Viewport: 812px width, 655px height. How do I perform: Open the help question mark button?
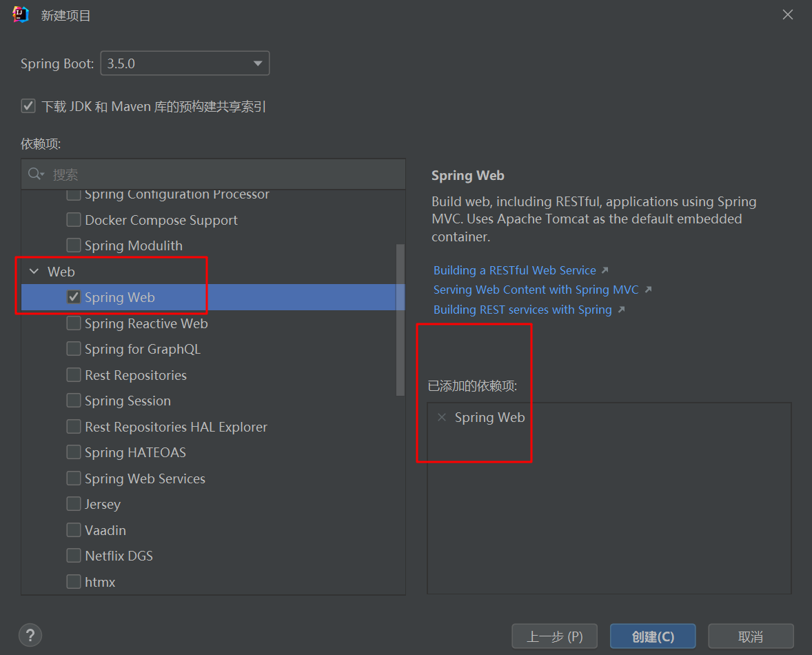point(30,635)
